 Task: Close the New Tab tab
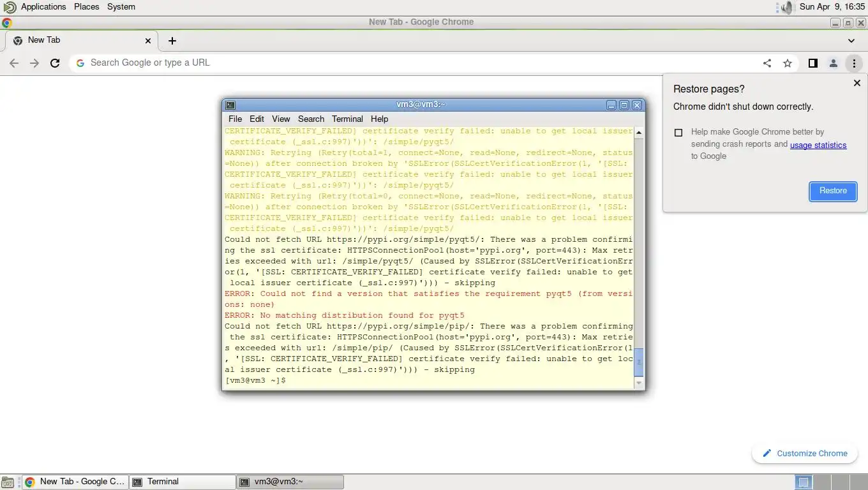tap(148, 40)
